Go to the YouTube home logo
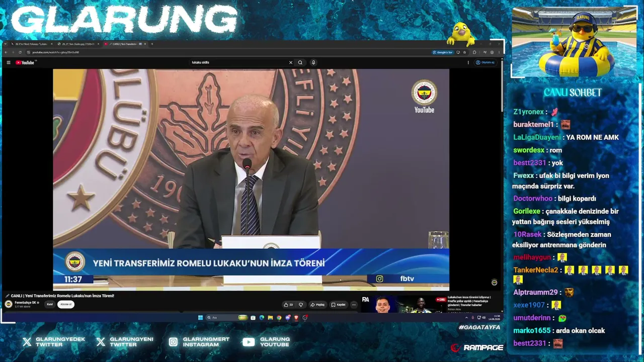The width and height of the screenshot is (644, 362). 25,62
